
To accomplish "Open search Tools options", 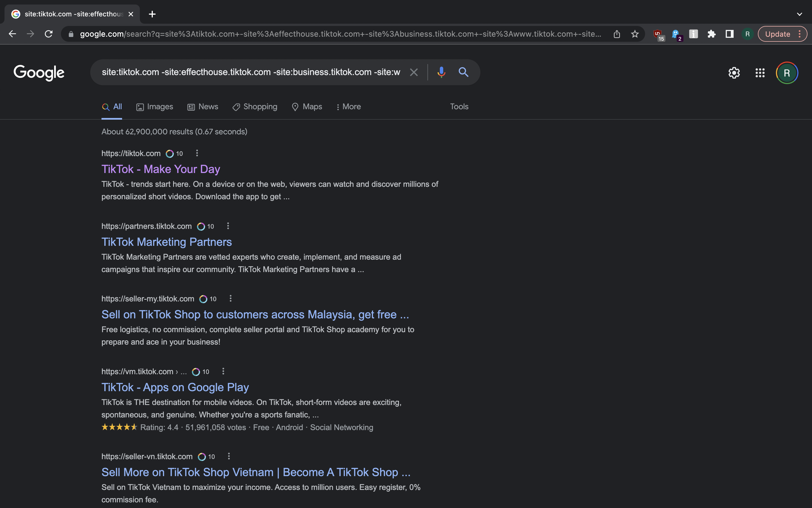I will coord(459,106).
